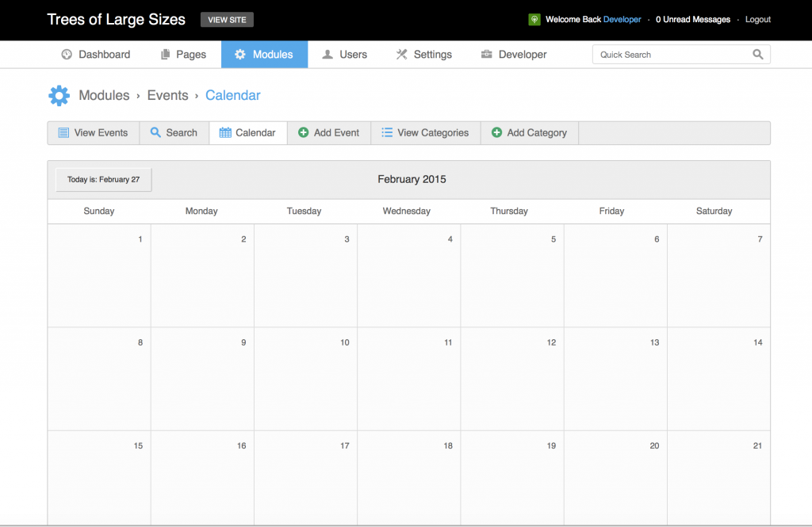Click the Modules breadcrumb link
Image resolution: width=812 pixels, height=527 pixels.
click(104, 95)
